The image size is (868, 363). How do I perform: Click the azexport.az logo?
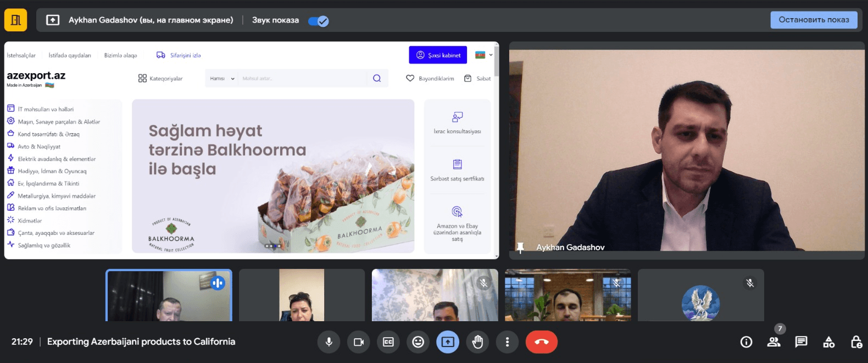36,79
